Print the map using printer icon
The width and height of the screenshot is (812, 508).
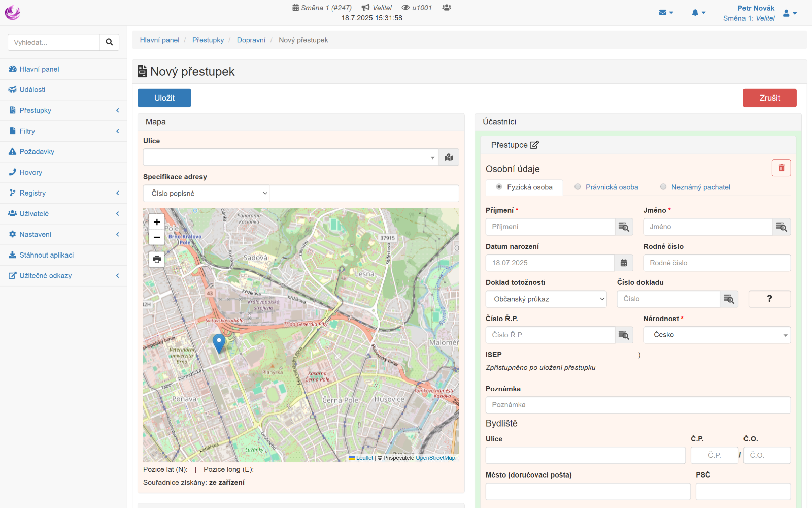pos(157,259)
